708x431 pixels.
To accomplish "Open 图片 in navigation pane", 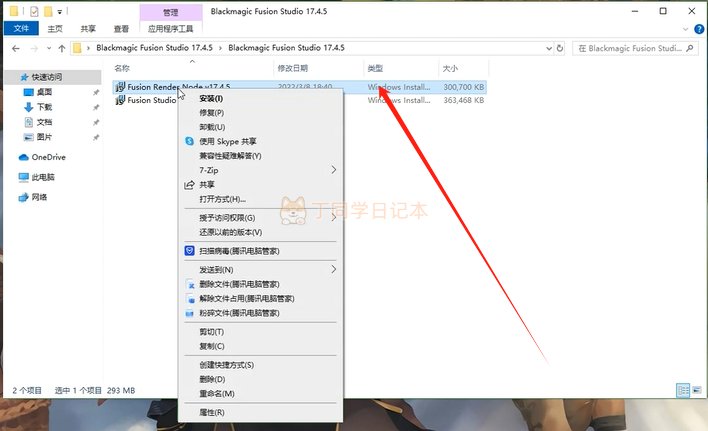I will click(44, 137).
